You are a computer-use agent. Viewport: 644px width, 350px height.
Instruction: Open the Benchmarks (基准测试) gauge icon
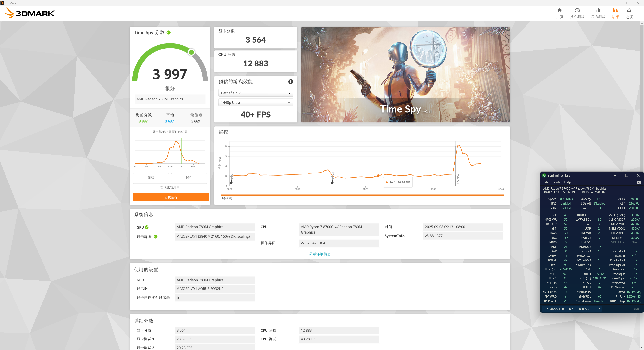pyautogui.click(x=577, y=11)
